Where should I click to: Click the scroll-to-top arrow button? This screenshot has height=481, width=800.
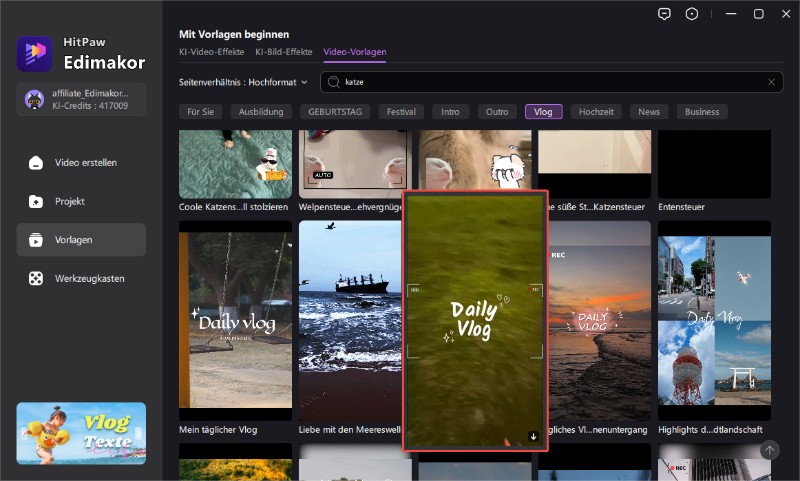[x=769, y=451]
